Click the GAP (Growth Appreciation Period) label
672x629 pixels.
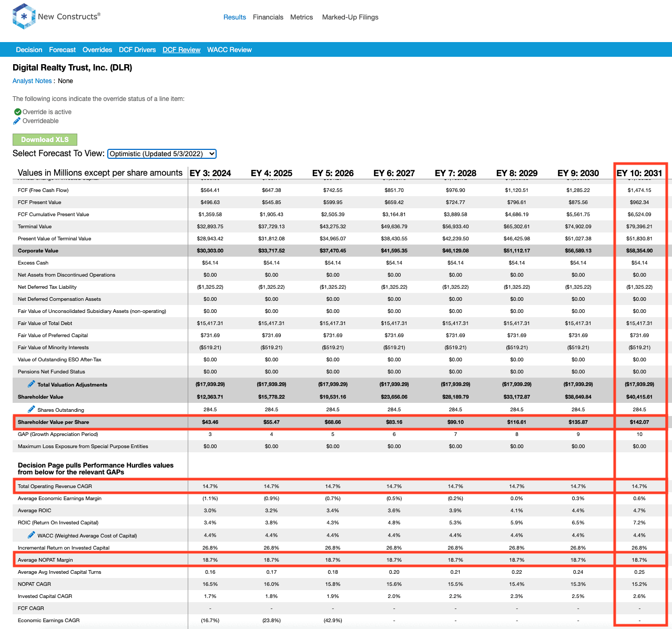coord(58,434)
